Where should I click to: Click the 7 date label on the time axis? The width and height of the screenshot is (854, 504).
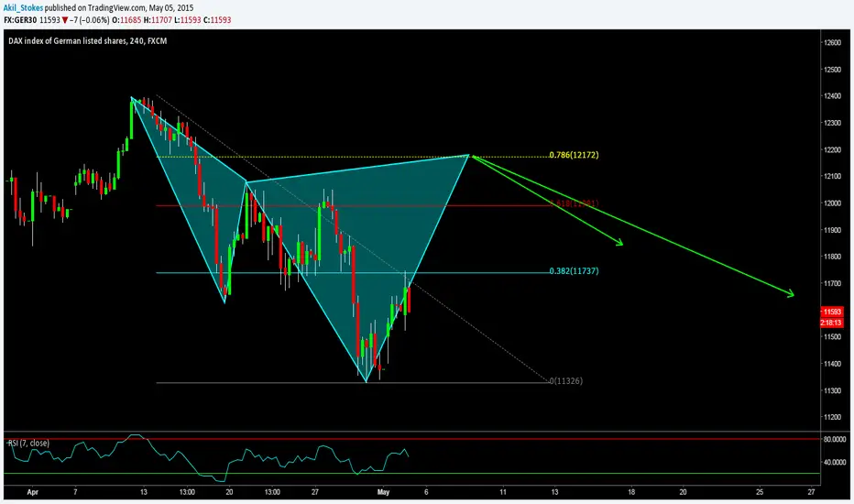(75, 492)
